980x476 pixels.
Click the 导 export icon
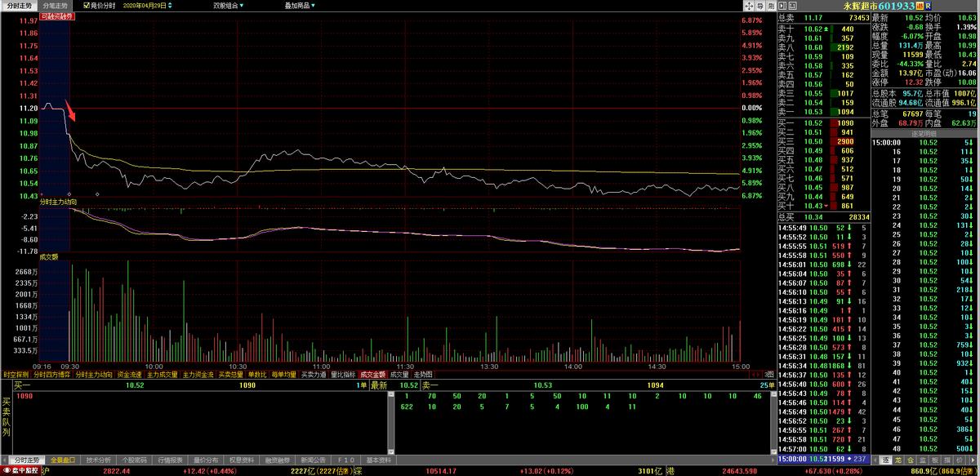[760, 6]
